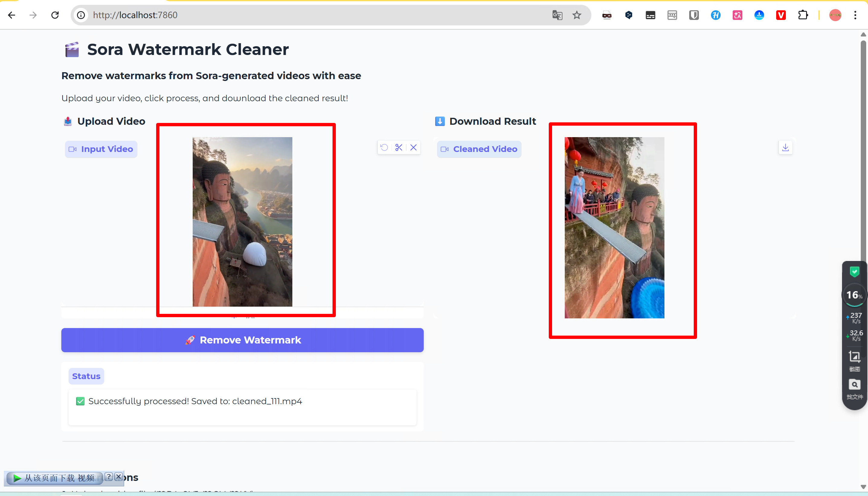Click the status output text box
The image size is (868, 496).
coord(242,407)
